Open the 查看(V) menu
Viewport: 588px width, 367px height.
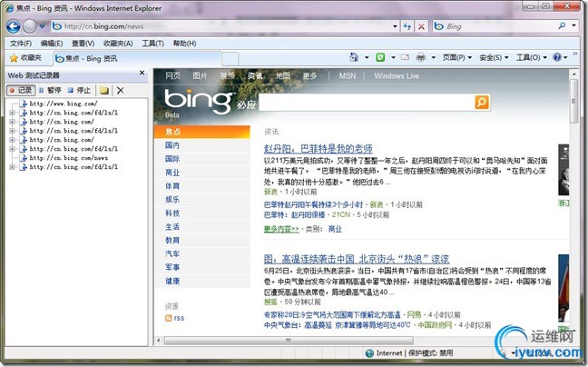coord(83,44)
